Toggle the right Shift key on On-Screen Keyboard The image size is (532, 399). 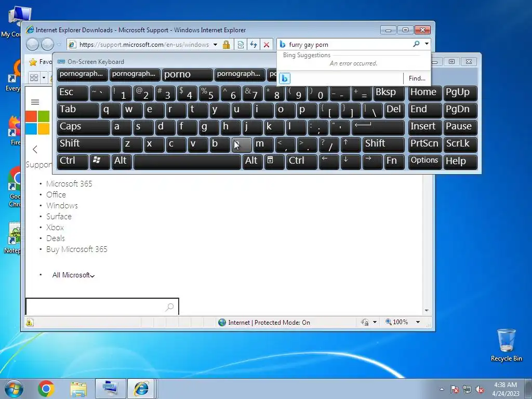[x=383, y=144]
